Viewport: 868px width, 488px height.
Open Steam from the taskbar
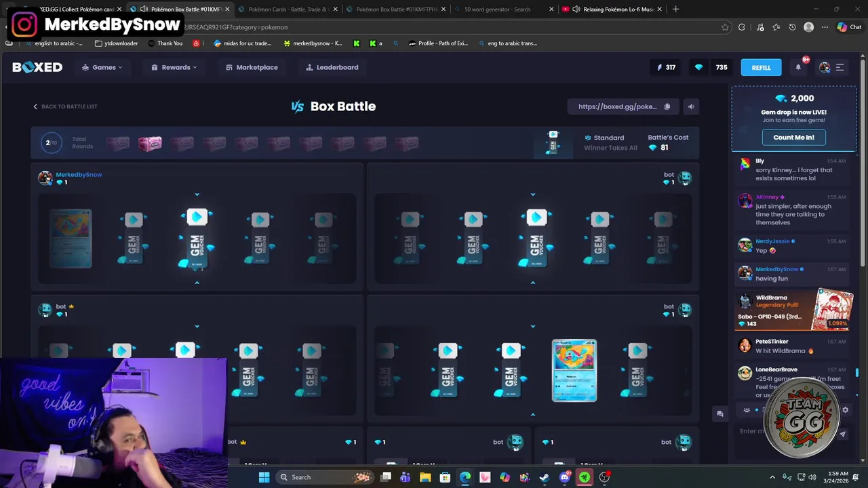tap(545, 477)
